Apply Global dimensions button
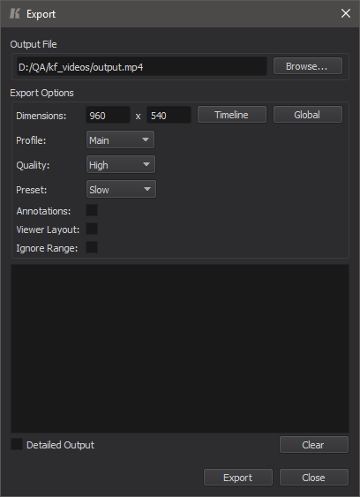The image size is (360, 497). coord(308,115)
